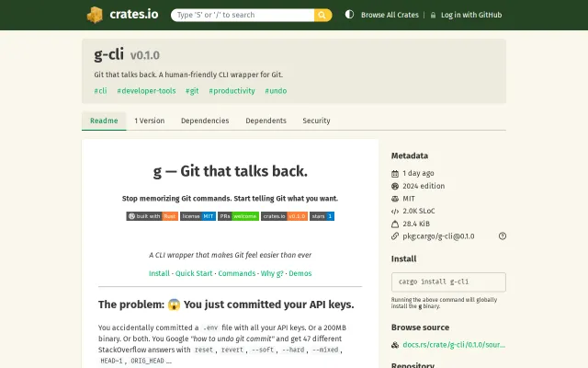Click the pkg:cargo/g-cli@0.1.0 text

tap(438, 236)
